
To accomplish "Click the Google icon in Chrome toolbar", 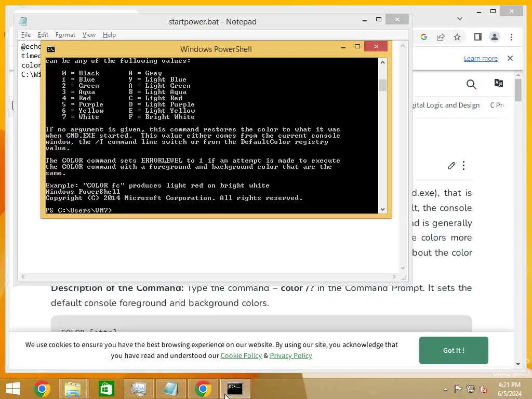I will [424, 37].
